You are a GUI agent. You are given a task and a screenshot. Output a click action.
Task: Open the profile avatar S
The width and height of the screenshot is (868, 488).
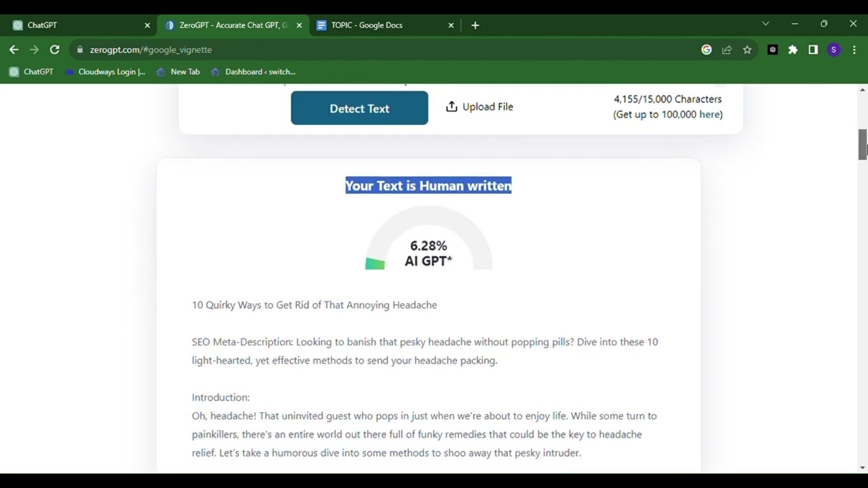coord(833,49)
